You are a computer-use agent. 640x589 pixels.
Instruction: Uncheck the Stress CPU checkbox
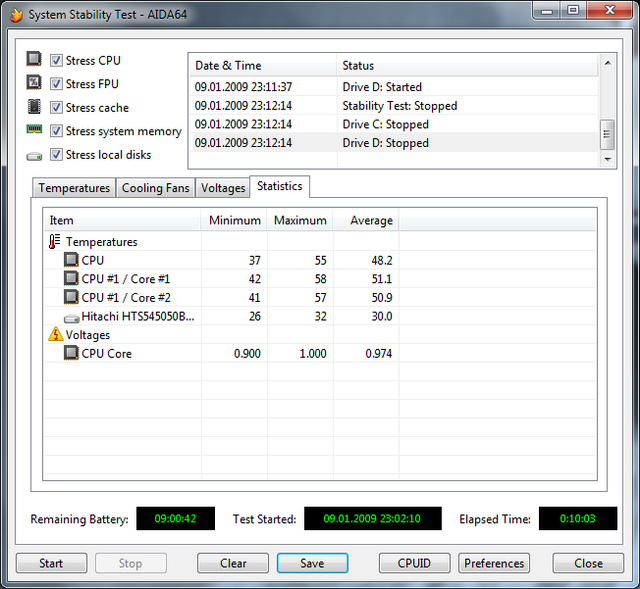coord(56,60)
